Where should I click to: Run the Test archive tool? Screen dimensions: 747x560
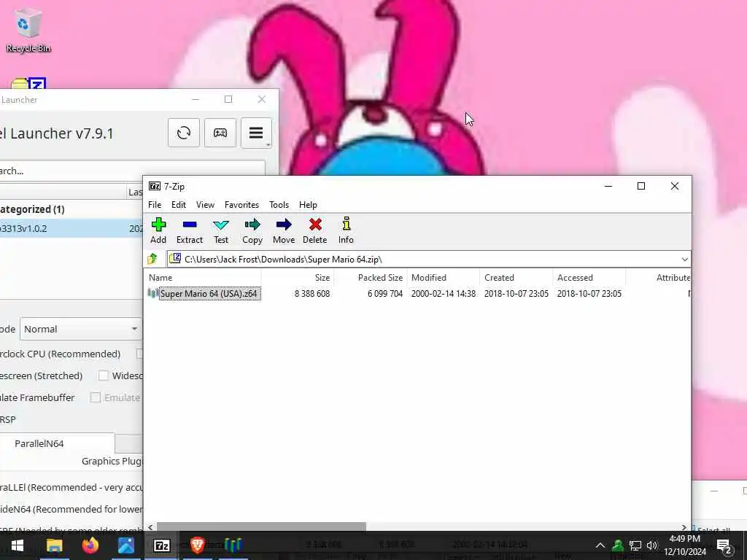[x=221, y=231]
